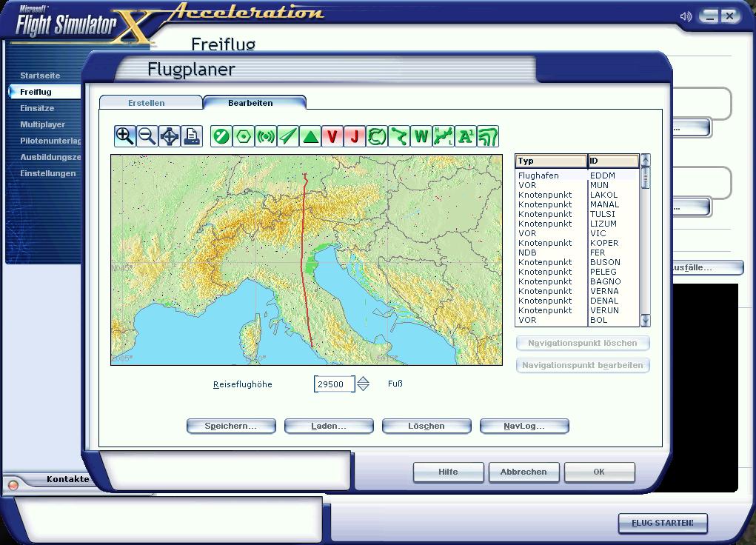
Task: Toggle Victor airways V icon
Action: tap(332, 136)
